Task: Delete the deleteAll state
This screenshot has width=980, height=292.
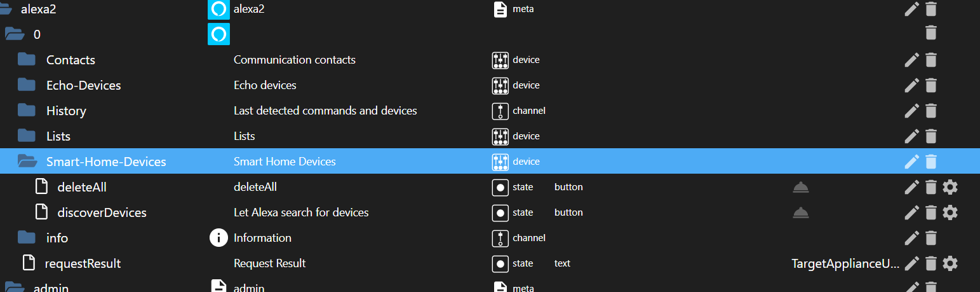Action: point(930,187)
